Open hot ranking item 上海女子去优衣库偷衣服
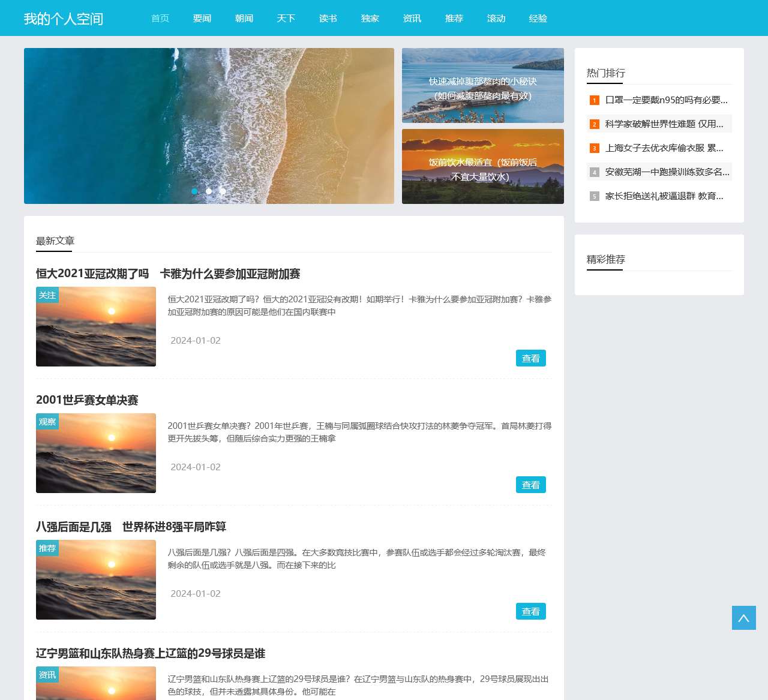 click(664, 148)
